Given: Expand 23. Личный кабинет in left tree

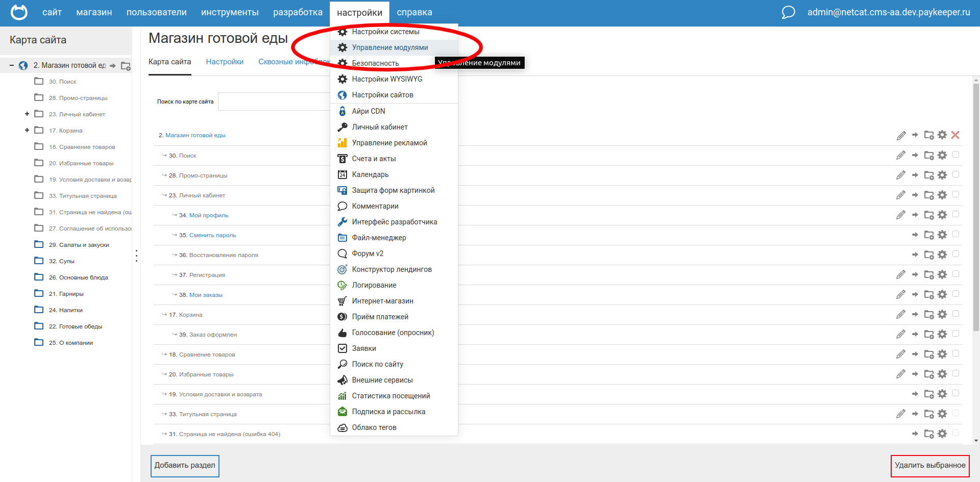Looking at the screenshot, I should coord(27,114).
